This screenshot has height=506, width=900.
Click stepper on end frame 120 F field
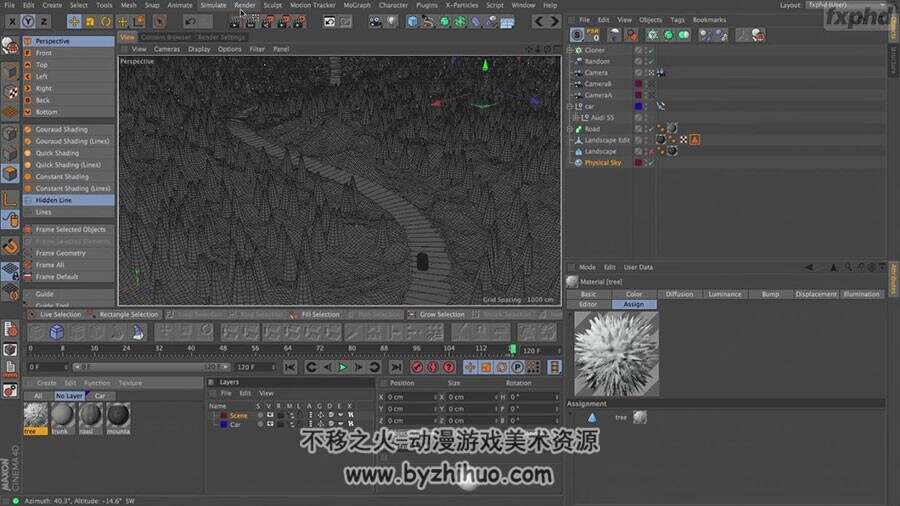click(273, 367)
